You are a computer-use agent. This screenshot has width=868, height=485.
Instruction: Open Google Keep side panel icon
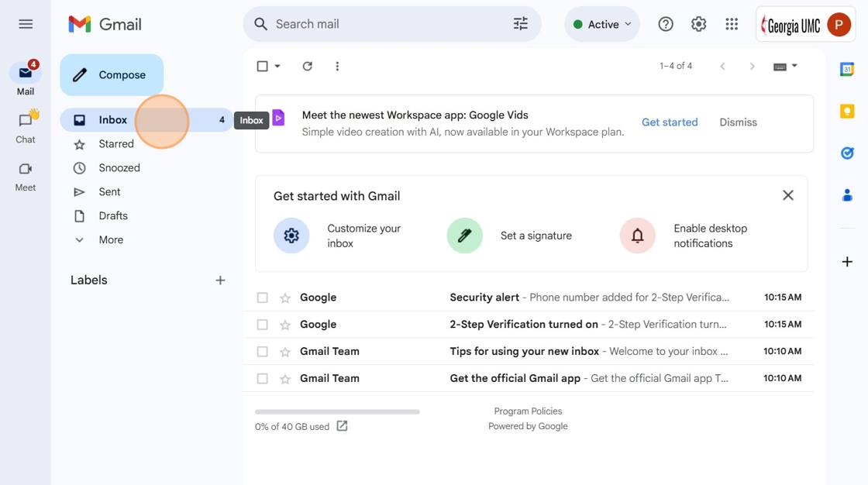[847, 112]
